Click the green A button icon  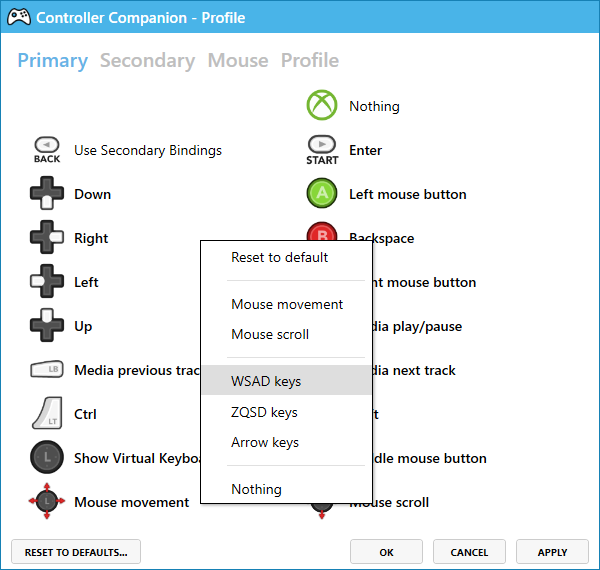point(322,193)
